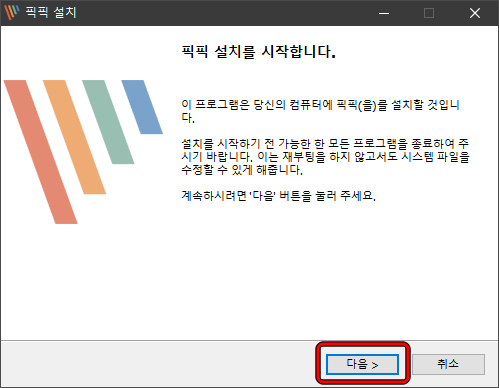Click the heading 픽픽 설치를 시작합니다.

258,52
